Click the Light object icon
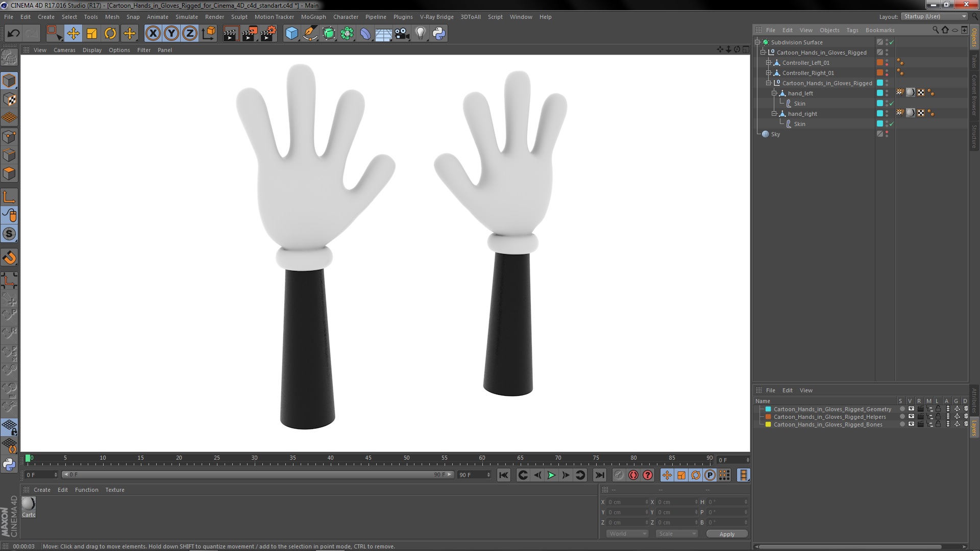The height and width of the screenshot is (551, 980). 420,34
